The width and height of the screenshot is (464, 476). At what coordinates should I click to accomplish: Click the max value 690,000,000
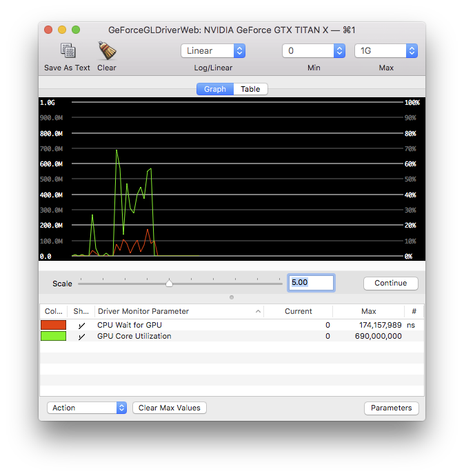point(378,336)
